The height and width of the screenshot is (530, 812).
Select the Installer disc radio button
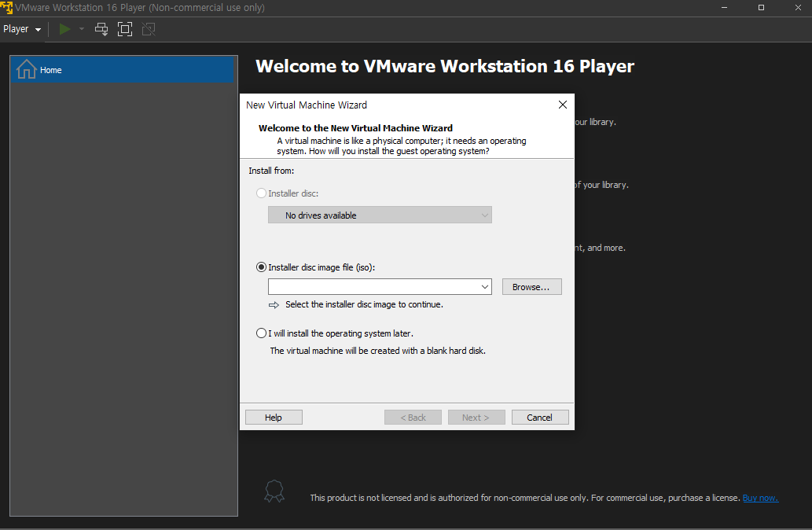(262, 193)
